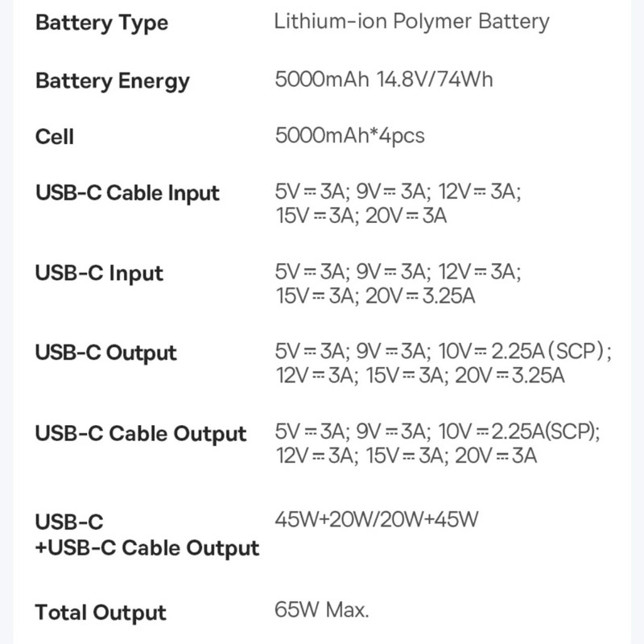This screenshot has width=644, height=644.
Task: Click the USB-C Cable Input label
Action: [x=127, y=193]
